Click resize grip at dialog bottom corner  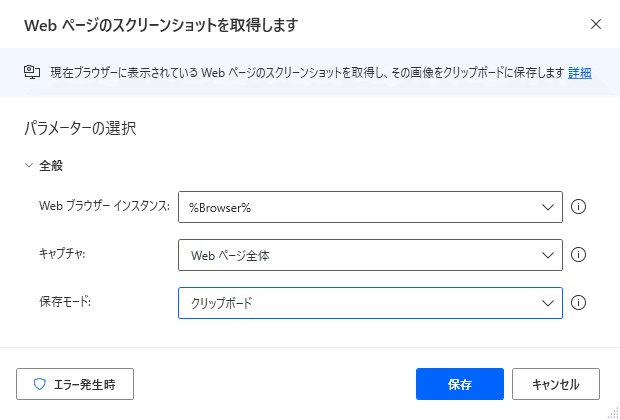tap(614, 412)
